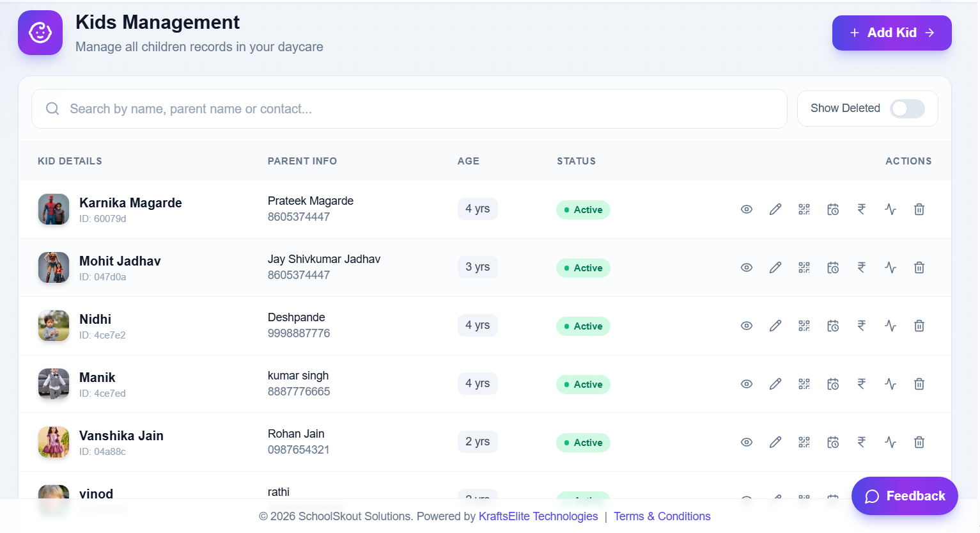Screen dimensions: 980x533
Task: Delete Karnika Magarde using the trash icon
Action: [919, 209]
